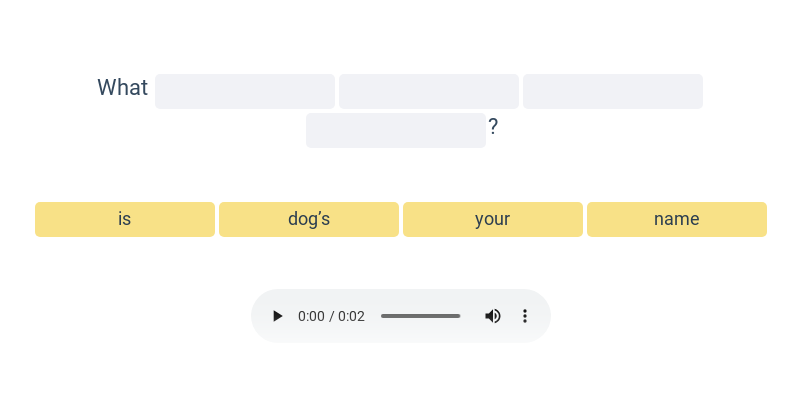
Task: Choose the "your" word tile
Action: pos(493,219)
